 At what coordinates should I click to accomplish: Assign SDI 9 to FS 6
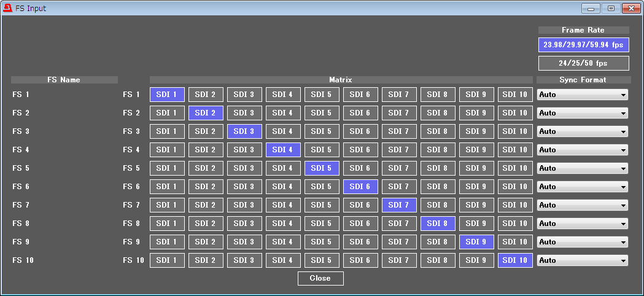(x=476, y=187)
